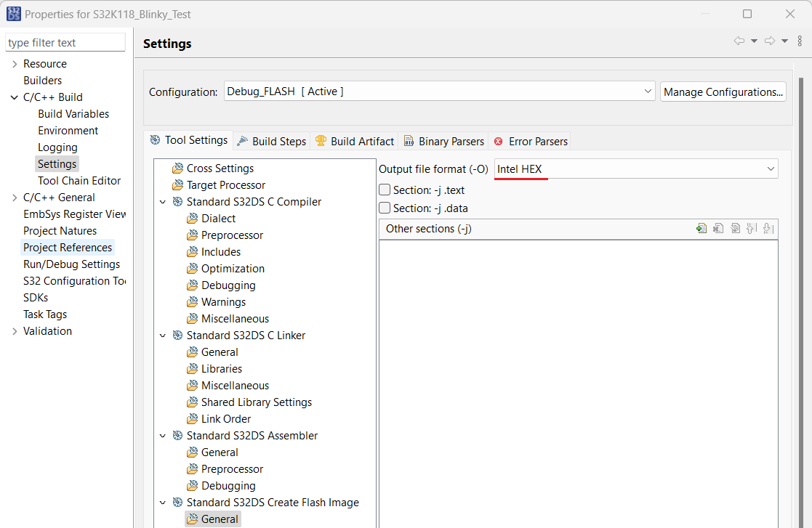The image size is (812, 528).
Task: Enable the Section: -j .text checkbox
Action: [x=385, y=190]
